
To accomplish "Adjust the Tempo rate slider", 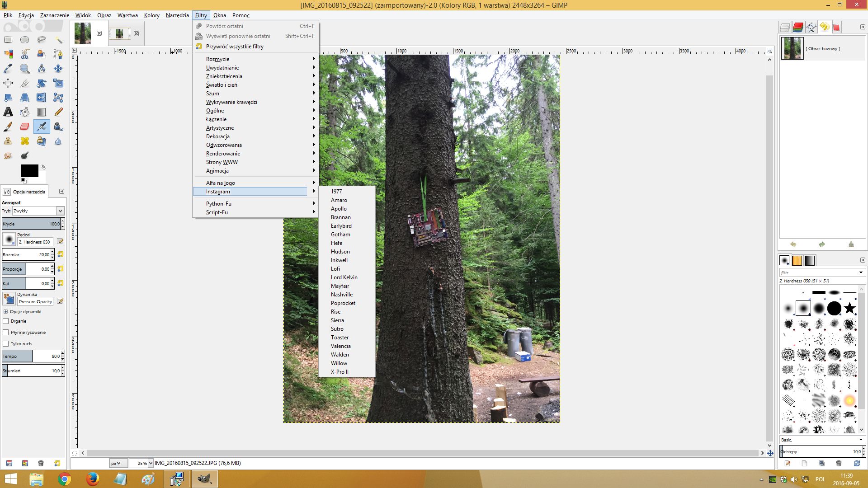I will click(x=31, y=356).
